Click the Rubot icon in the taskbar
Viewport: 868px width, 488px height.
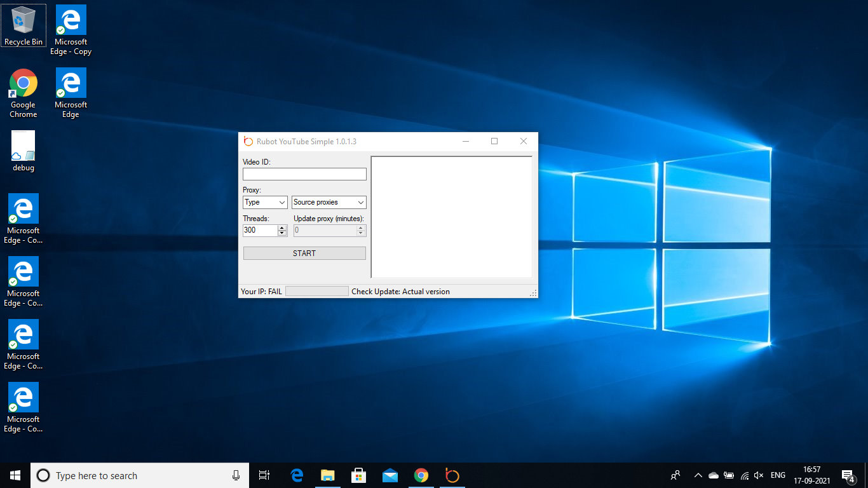(x=452, y=475)
